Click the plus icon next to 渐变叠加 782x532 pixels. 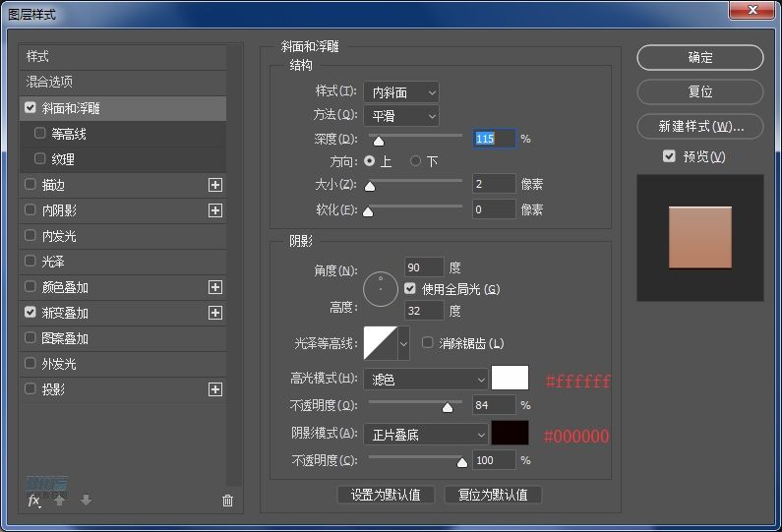[x=215, y=313]
